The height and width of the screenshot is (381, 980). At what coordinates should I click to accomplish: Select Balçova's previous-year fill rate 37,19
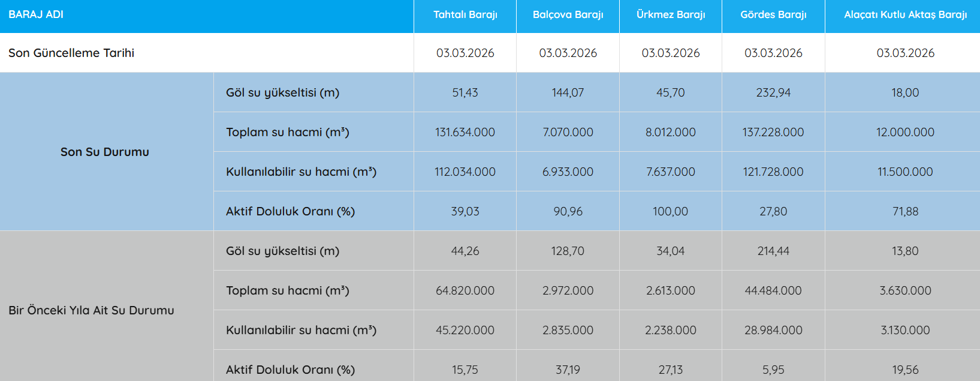(568, 370)
